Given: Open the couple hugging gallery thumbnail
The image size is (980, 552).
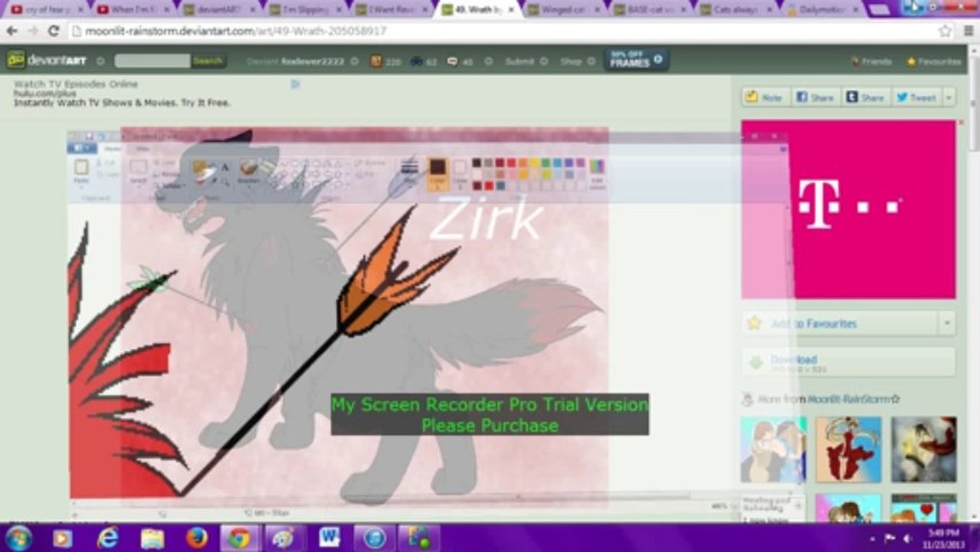Looking at the screenshot, I should coord(773,449).
